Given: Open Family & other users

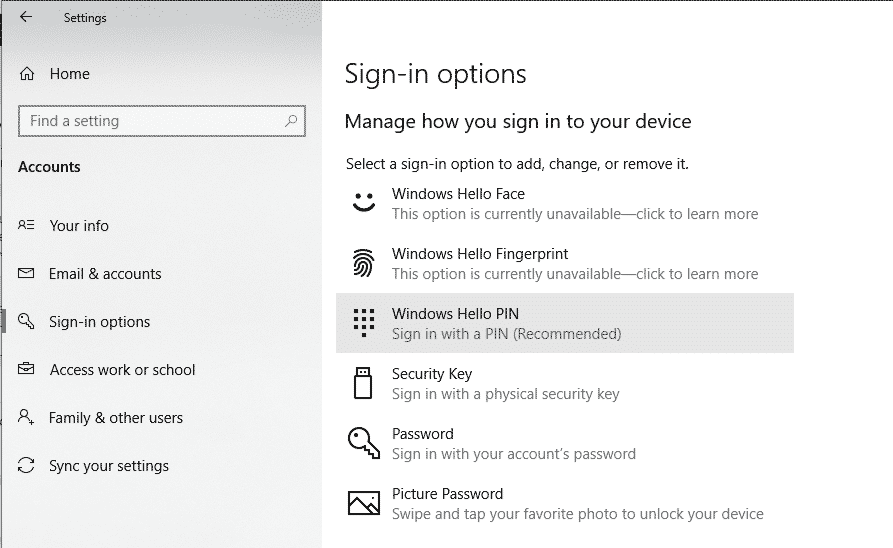Looking at the screenshot, I should 116,418.
